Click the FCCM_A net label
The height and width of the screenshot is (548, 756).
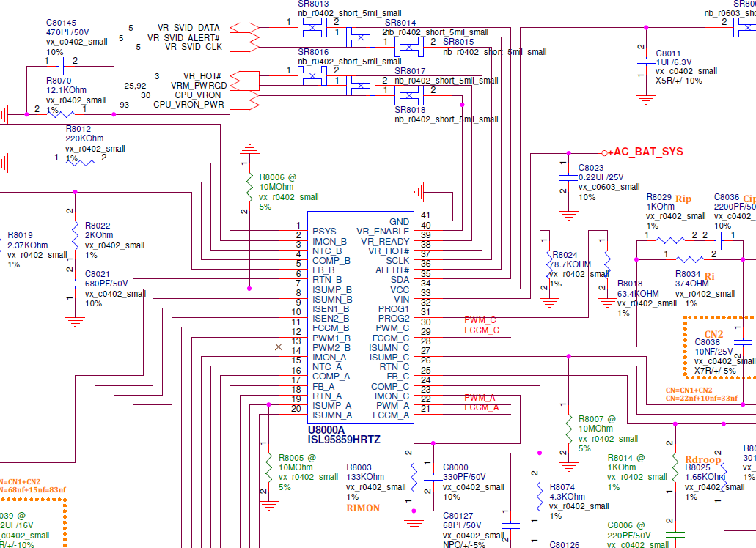[x=481, y=407]
